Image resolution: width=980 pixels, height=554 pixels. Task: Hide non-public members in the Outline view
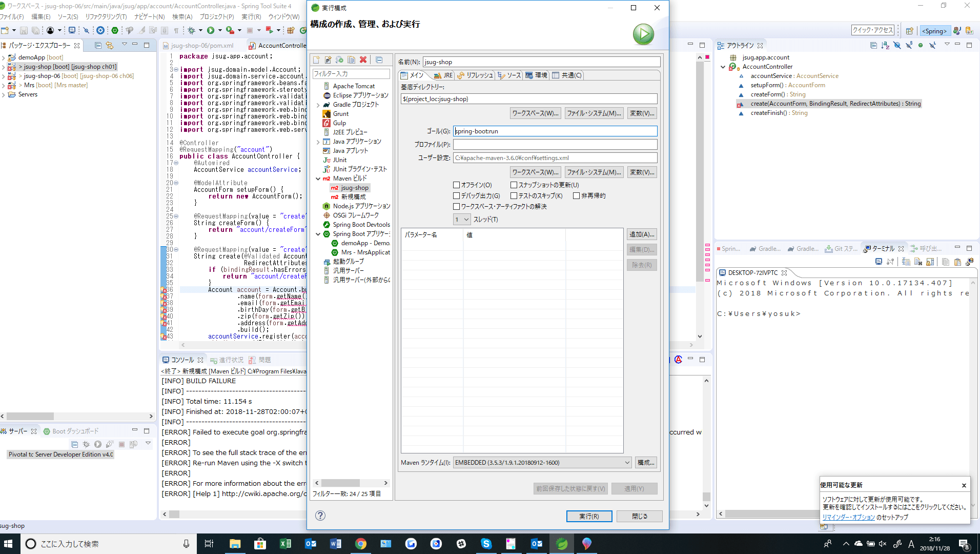pyautogui.click(x=921, y=46)
